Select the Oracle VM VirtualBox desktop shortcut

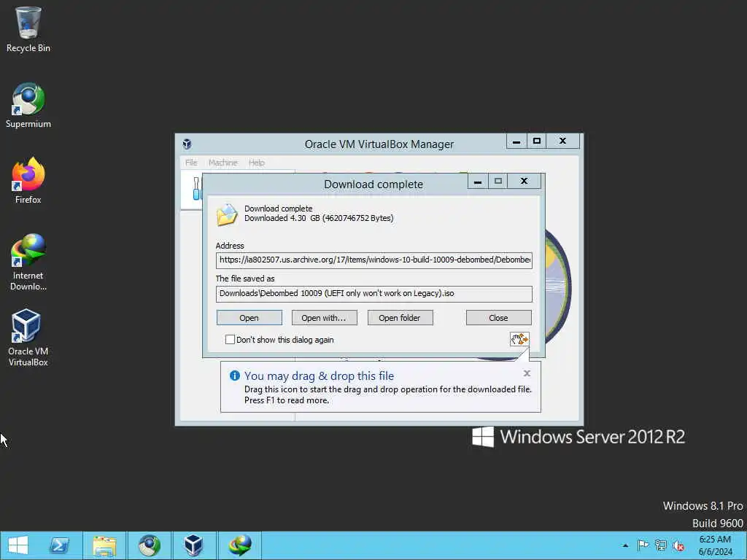pyautogui.click(x=28, y=338)
